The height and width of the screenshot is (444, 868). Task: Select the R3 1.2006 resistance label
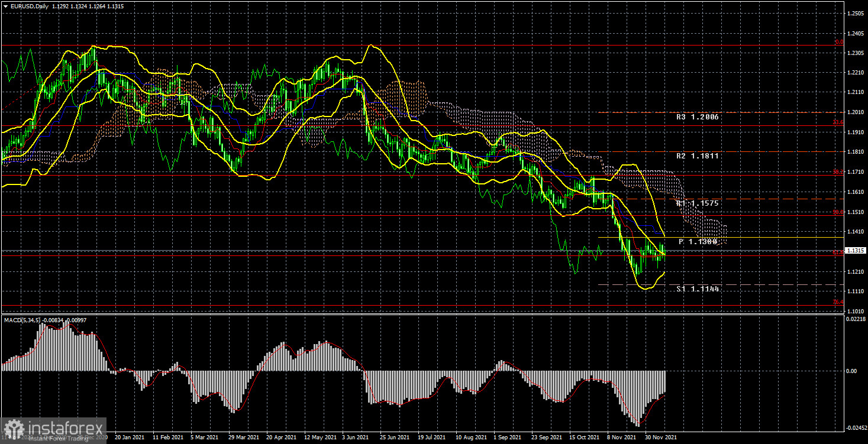(x=698, y=117)
